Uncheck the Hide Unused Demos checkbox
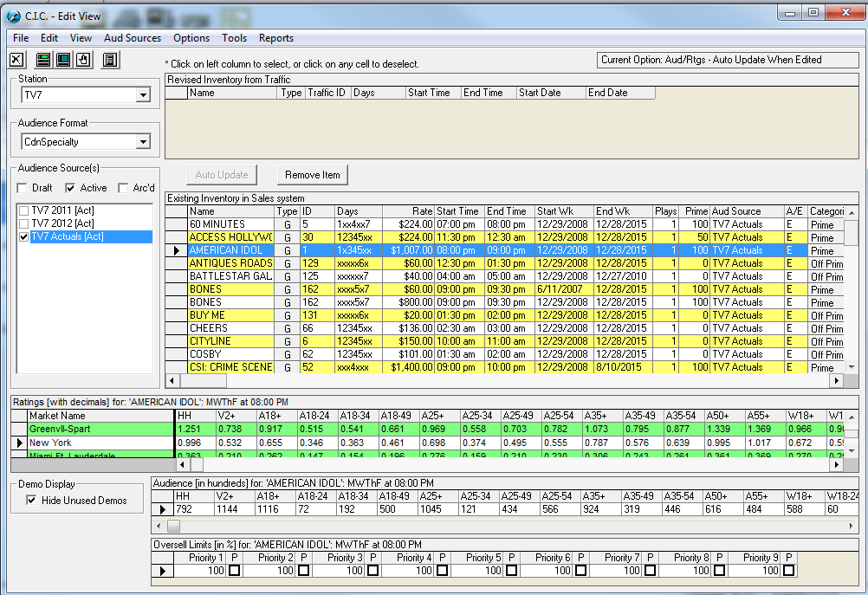This screenshot has width=868, height=595. (31, 501)
